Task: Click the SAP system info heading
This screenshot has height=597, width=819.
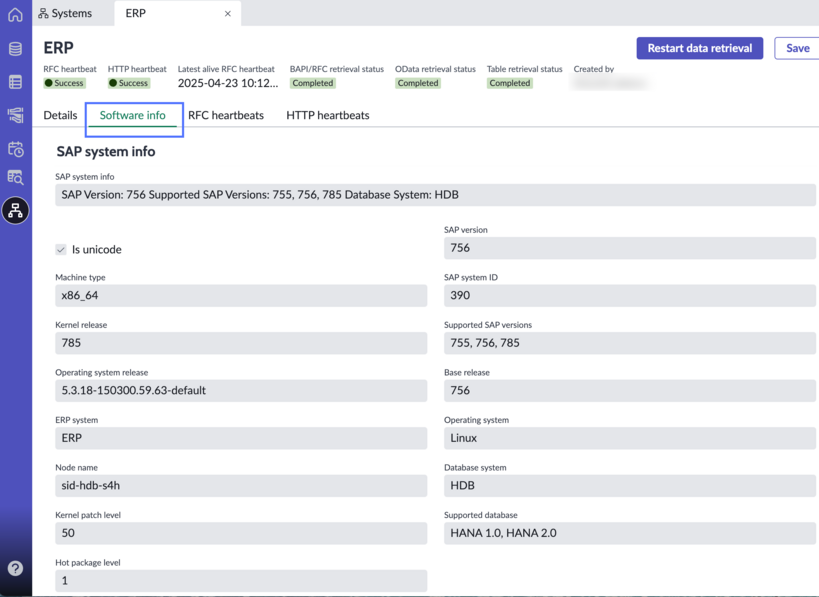Action: click(106, 151)
